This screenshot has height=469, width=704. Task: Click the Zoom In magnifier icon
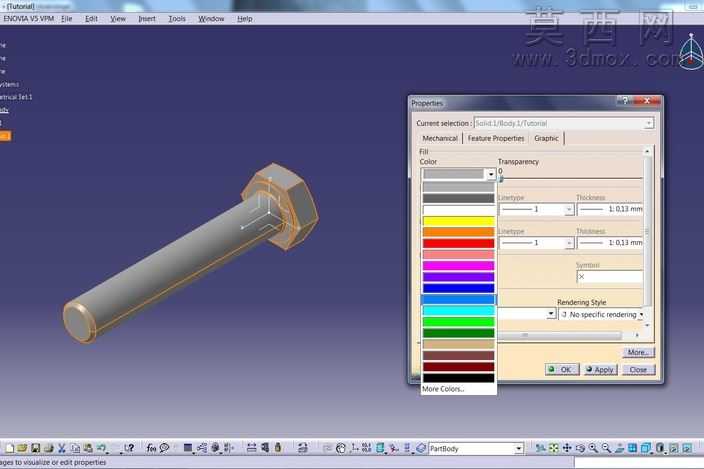593,448
